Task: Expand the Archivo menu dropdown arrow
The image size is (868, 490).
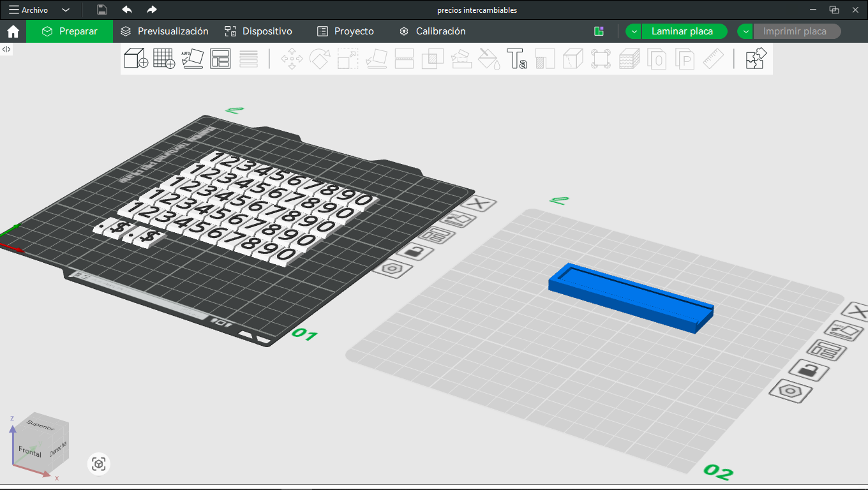Action: pyautogui.click(x=66, y=10)
